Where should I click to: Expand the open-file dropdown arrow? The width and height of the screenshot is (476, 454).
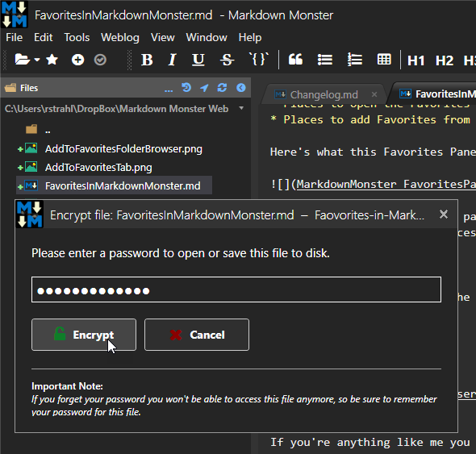pos(37,60)
